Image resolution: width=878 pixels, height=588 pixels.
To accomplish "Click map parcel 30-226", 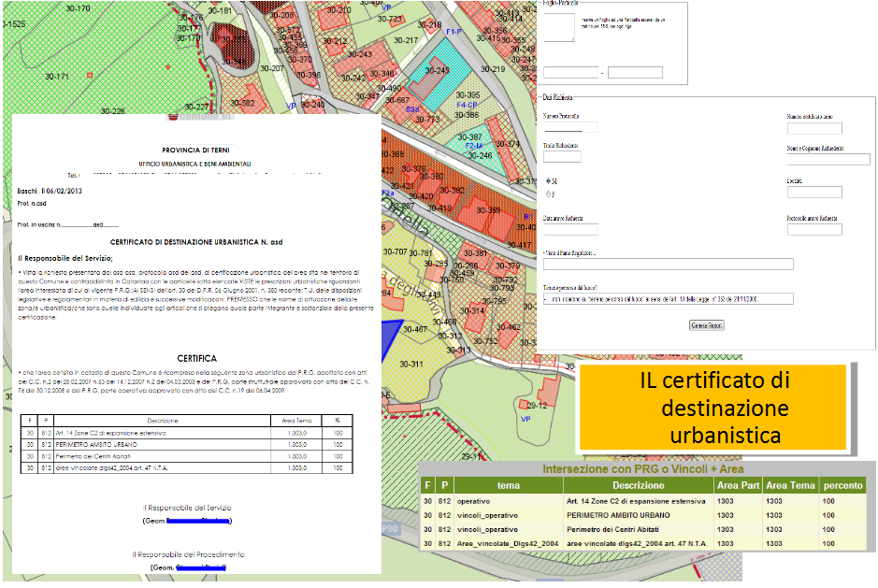I will pyautogui.click(x=112, y=111).
